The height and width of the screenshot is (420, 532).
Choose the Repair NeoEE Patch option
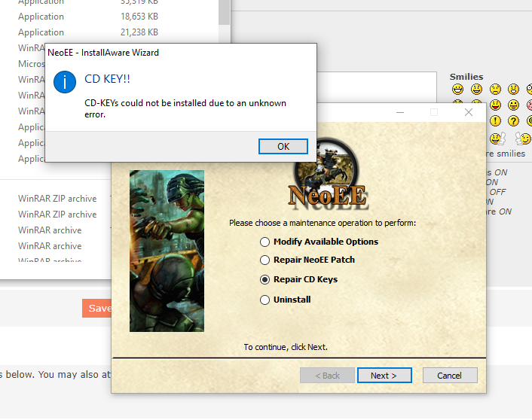tap(264, 260)
